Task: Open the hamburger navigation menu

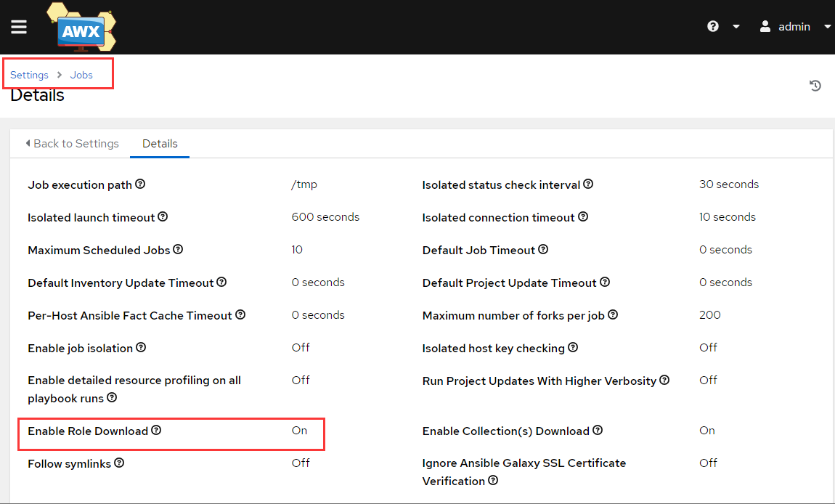Action: click(x=19, y=27)
